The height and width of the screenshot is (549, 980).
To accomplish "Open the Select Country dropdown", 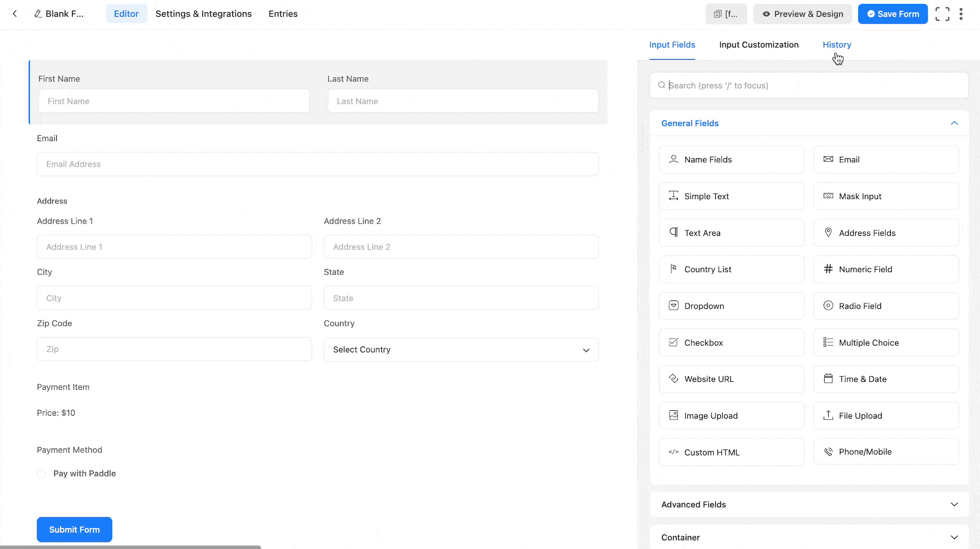I will 461,349.
